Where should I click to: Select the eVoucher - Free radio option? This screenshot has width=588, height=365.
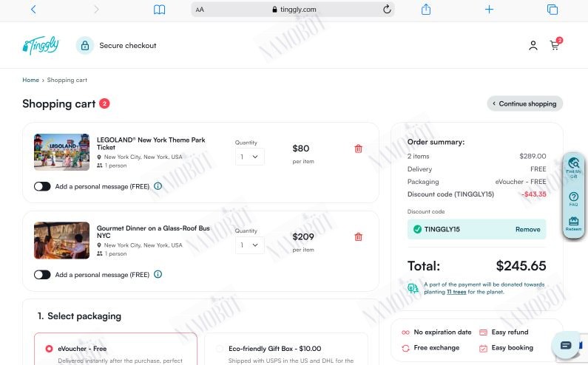49,349
